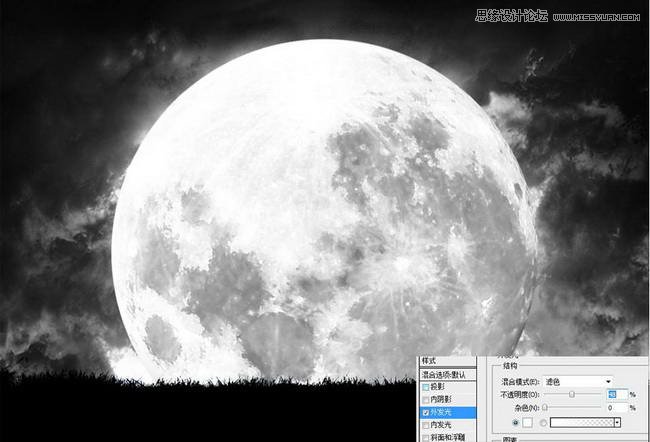The width and height of the screenshot is (650, 442).
Task: Open the 混合模式 blend mode dropdown
Action: pos(578,381)
